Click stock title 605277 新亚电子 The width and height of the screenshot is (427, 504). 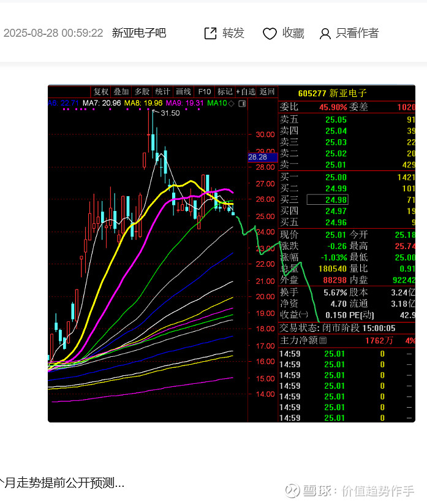332,93
